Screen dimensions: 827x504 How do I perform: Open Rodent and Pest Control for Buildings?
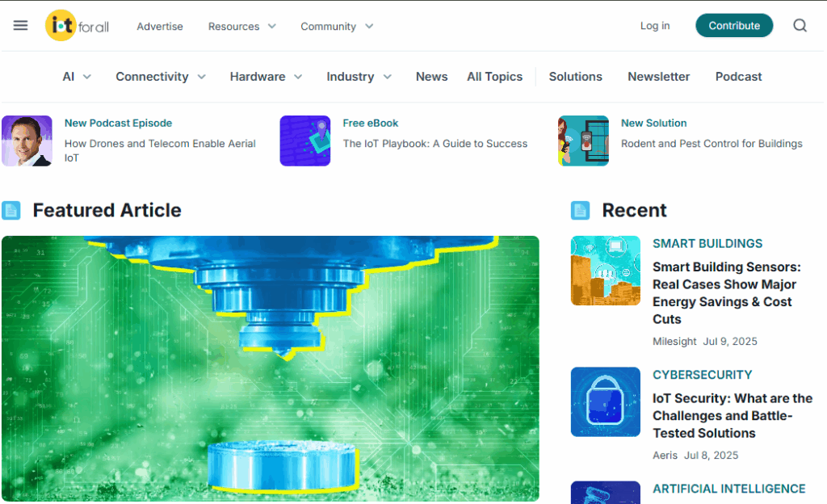[712, 144]
